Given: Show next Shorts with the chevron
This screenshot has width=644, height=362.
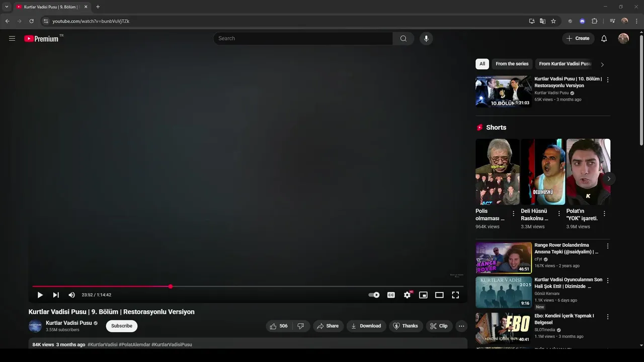Looking at the screenshot, I should [609, 178].
